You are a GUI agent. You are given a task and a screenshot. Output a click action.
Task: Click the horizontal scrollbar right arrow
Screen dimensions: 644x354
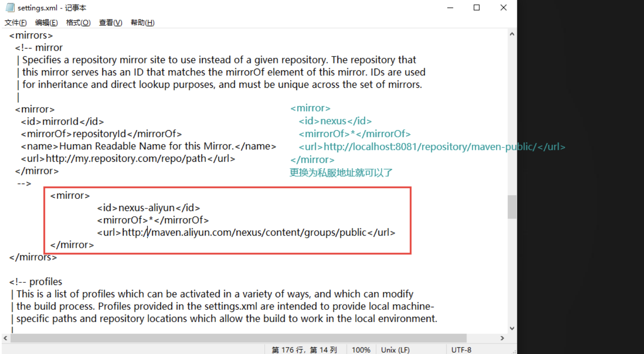pyautogui.click(x=503, y=338)
